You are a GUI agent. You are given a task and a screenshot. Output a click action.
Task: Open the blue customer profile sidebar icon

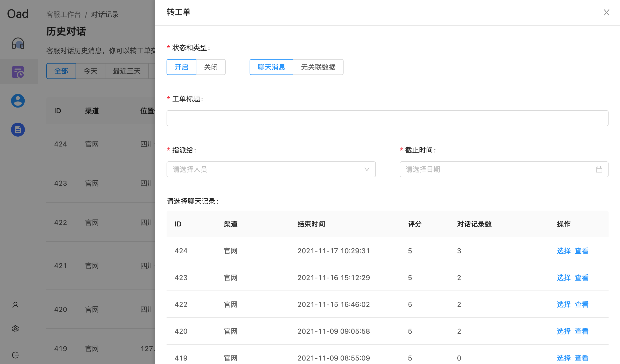[x=18, y=101]
